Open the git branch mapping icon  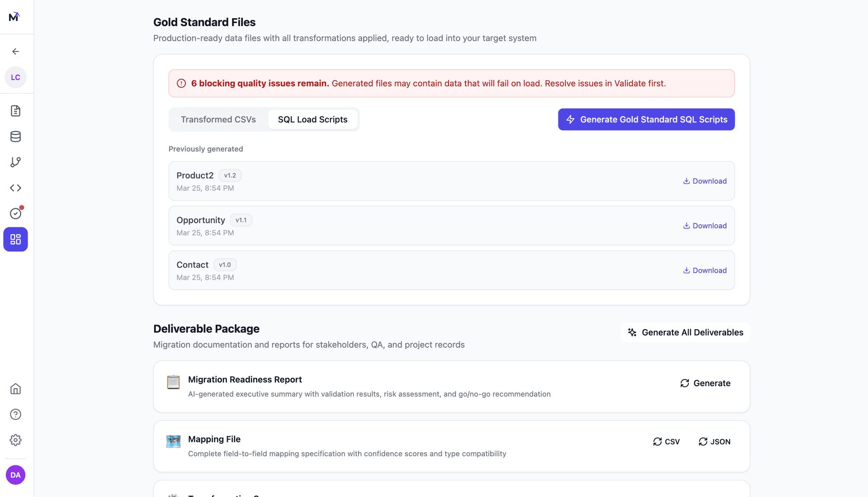click(15, 162)
